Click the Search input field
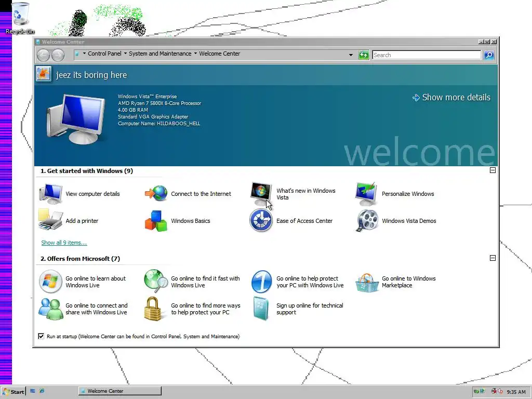This screenshot has height=399, width=532. (427, 55)
